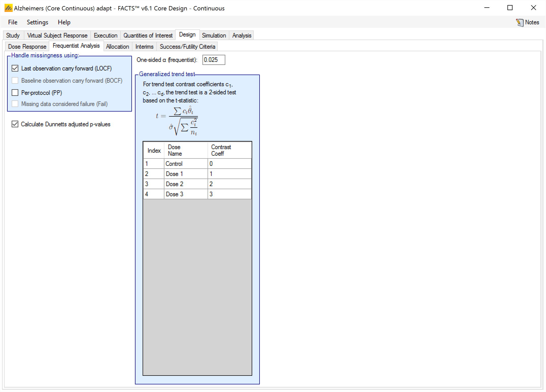546x392 pixels.
Task: Select the Dose Response sub-tab
Action: pyautogui.click(x=27, y=47)
